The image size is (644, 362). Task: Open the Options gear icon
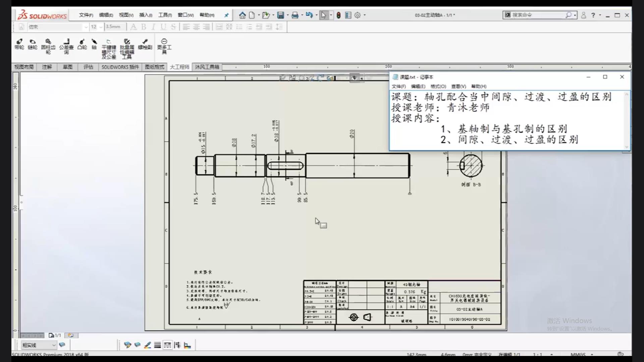point(358,15)
